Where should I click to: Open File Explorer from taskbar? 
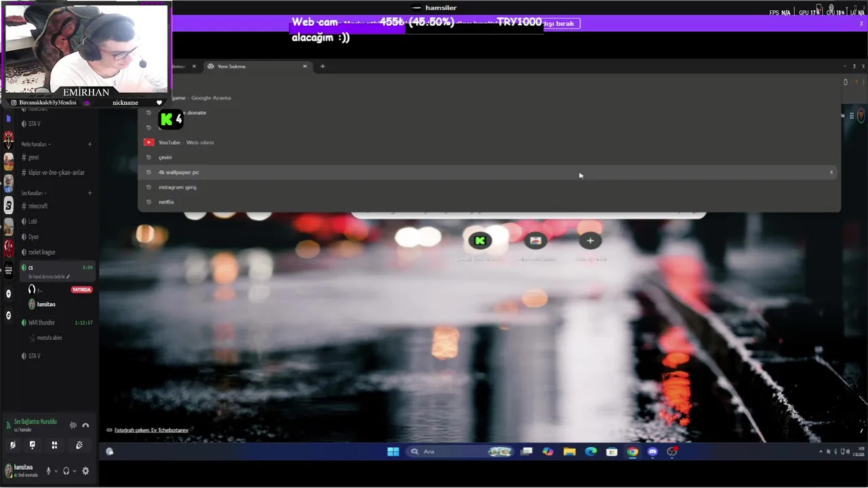(570, 451)
